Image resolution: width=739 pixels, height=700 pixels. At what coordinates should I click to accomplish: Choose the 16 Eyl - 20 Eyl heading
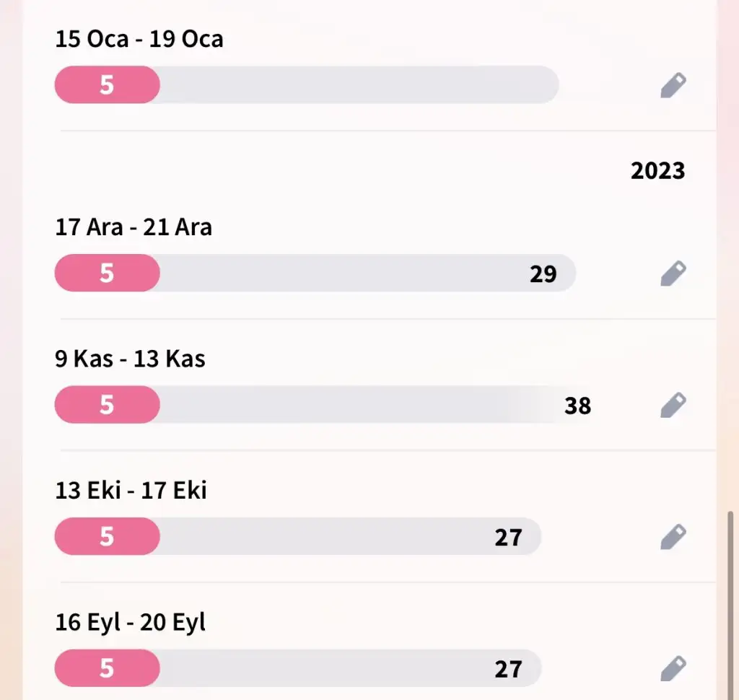tap(130, 622)
